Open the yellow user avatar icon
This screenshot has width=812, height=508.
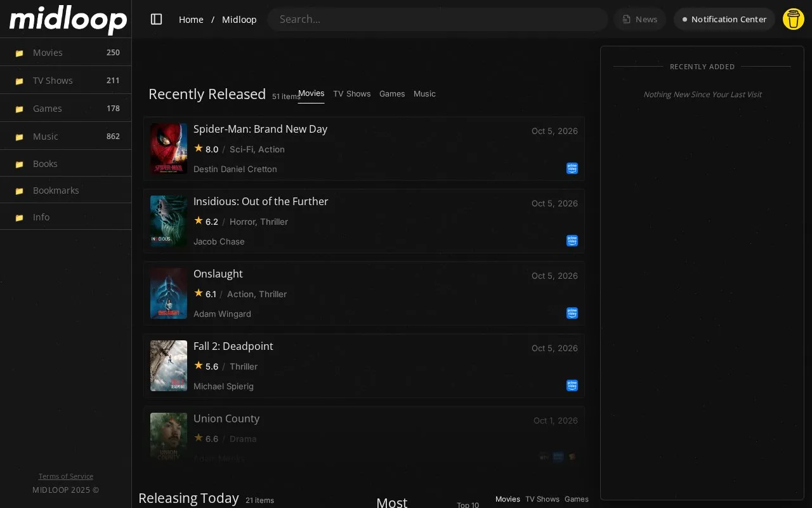click(x=793, y=19)
